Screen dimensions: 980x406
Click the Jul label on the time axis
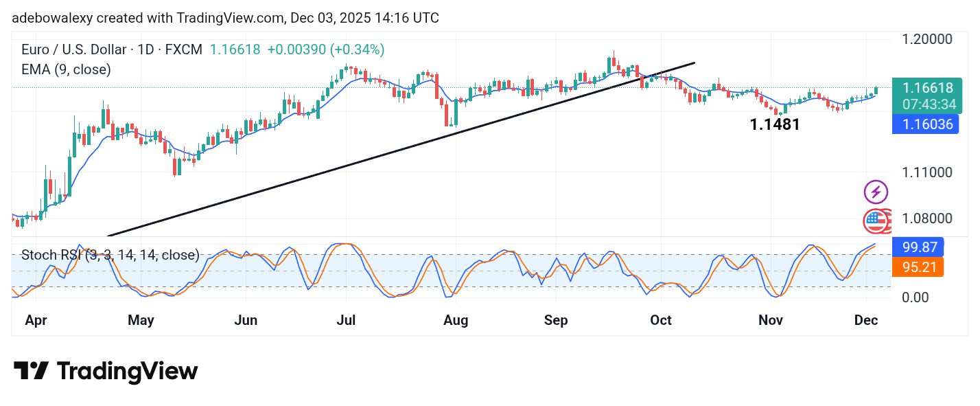[345, 321]
